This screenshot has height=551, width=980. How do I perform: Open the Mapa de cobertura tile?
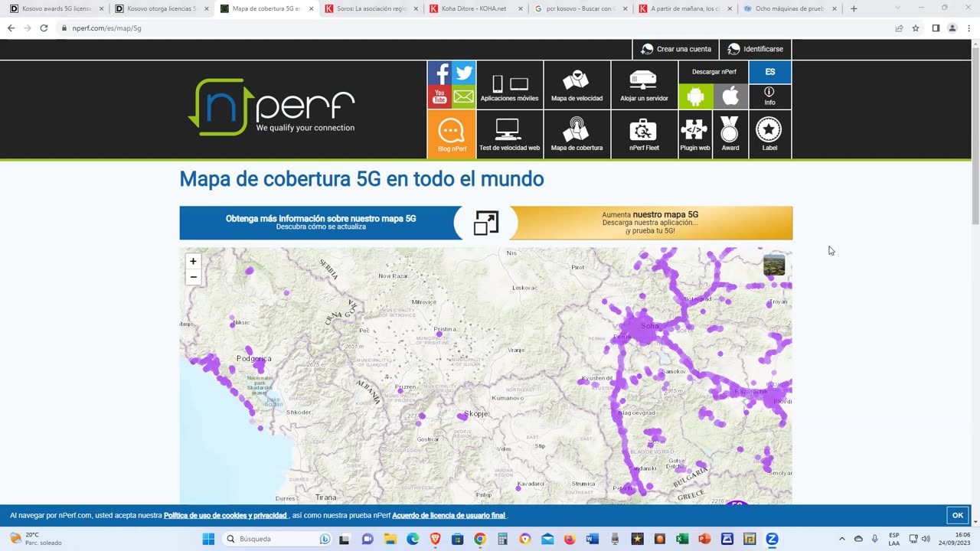coord(577,135)
